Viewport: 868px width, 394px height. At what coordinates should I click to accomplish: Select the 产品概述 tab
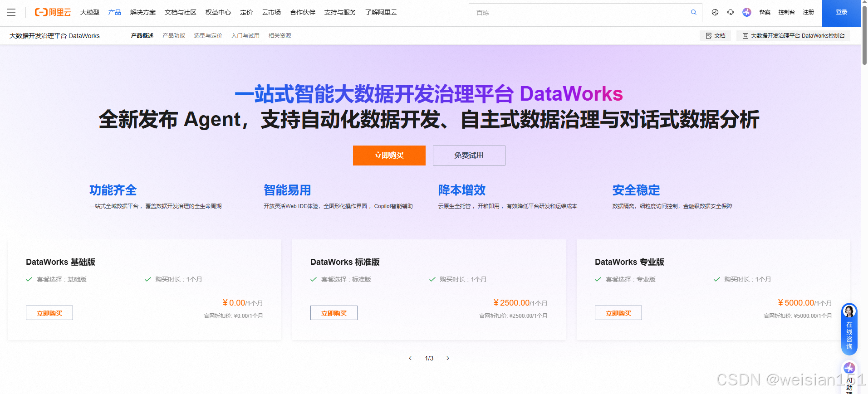point(142,36)
